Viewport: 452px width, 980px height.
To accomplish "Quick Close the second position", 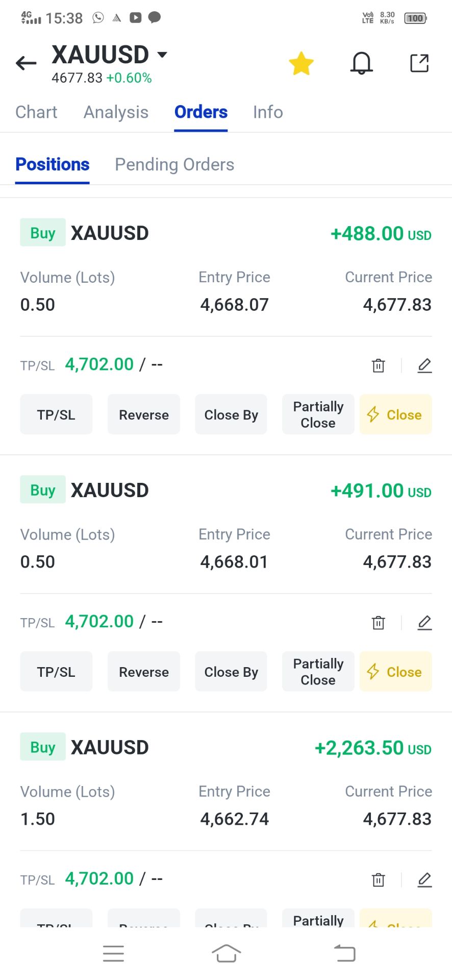I will click(395, 672).
